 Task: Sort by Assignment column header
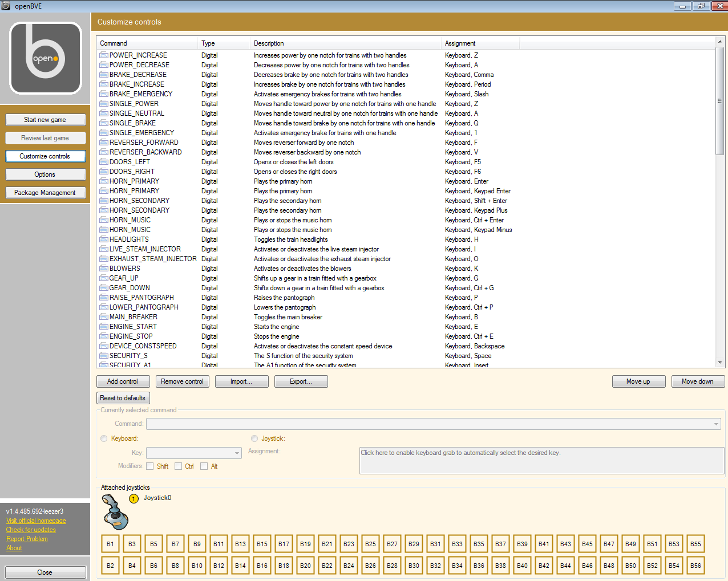point(480,43)
